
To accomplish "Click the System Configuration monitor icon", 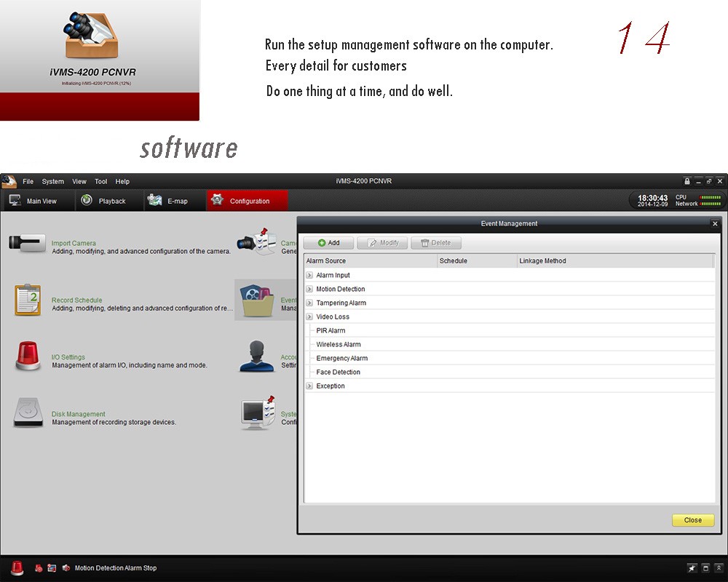I will point(257,412).
